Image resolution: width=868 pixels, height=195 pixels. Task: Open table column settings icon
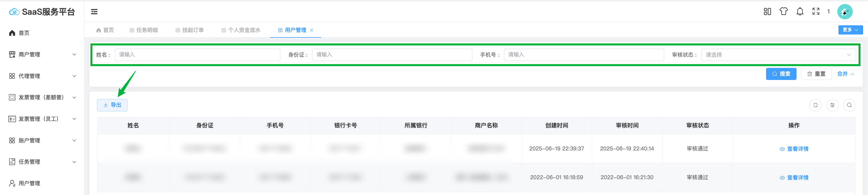(x=832, y=105)
